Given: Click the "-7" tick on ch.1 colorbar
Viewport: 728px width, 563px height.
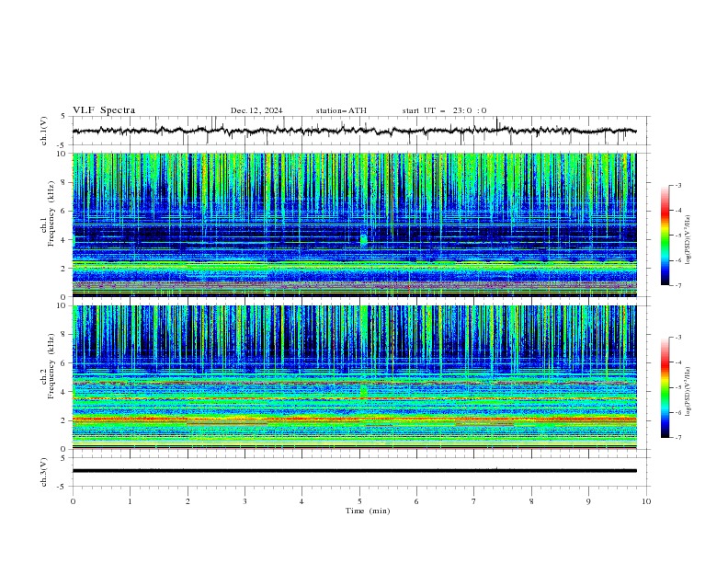Looking at the screenshot, I should tap(677, 285).
